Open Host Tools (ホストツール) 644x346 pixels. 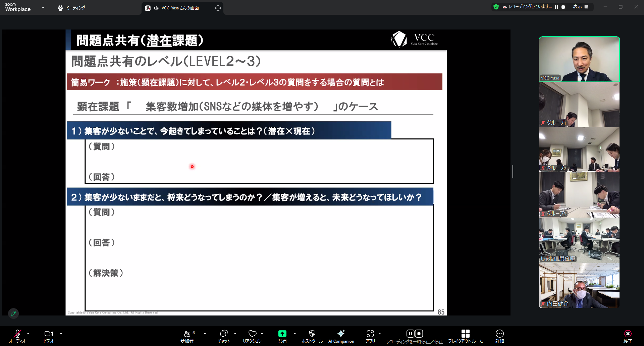point(312,336)
